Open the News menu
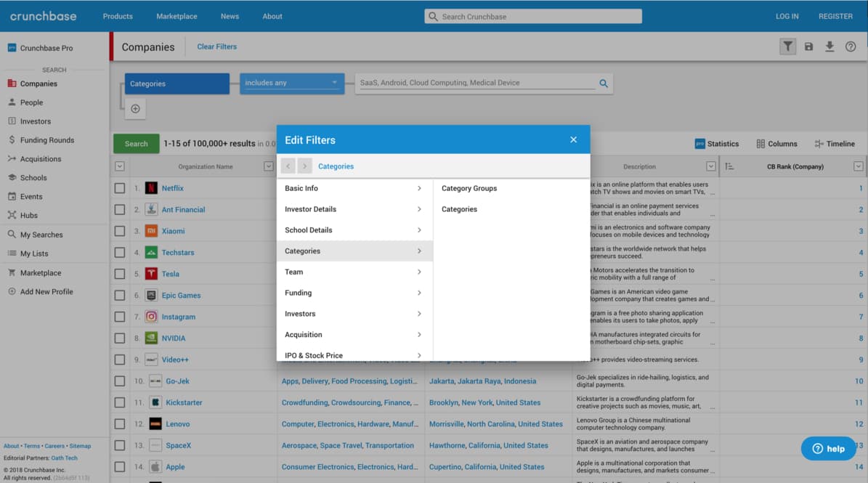 coord(230,16)
